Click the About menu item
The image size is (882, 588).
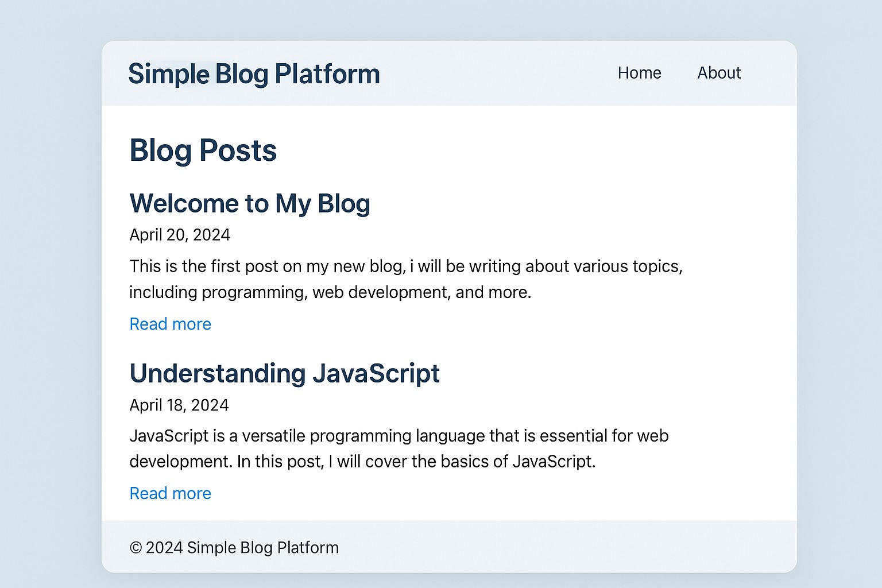[x=719, y=73]
